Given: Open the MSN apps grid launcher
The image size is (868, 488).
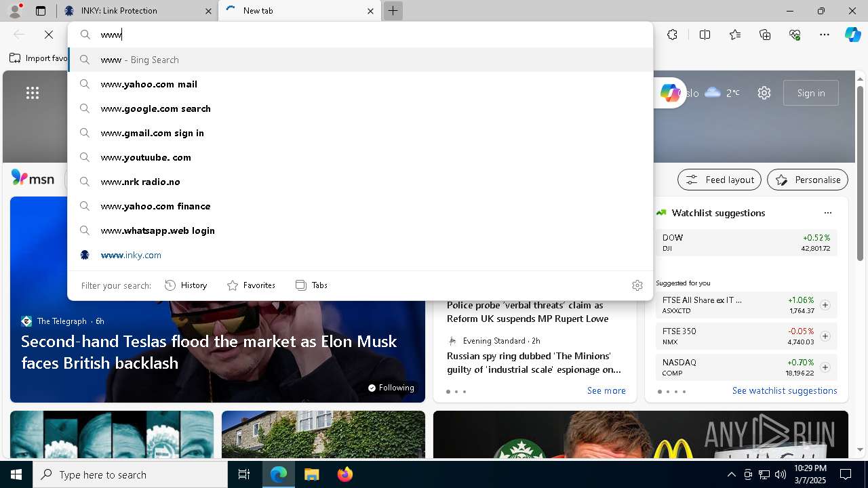Looking at the screenshot, I should 33,93.
